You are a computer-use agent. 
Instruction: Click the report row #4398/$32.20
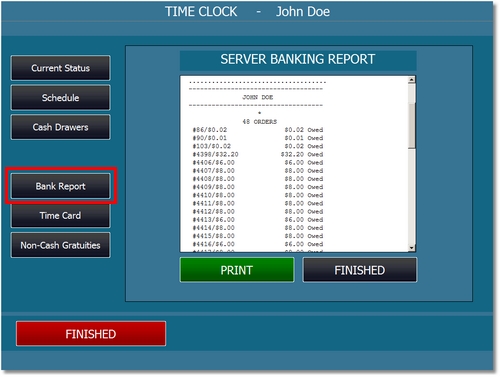(x=258, y=154)
